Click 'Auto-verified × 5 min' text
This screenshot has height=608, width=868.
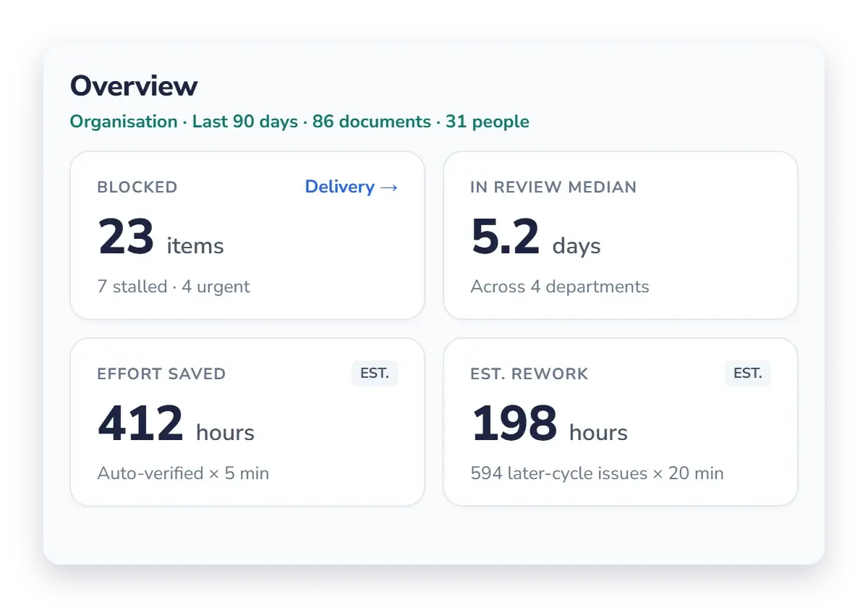point(183,473)
